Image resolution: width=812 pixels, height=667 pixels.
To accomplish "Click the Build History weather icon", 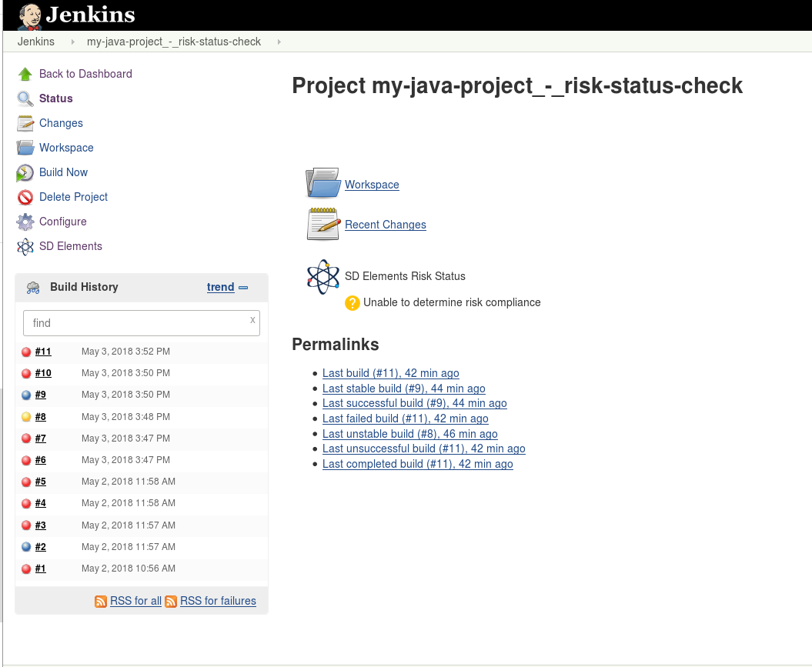I will tap(33, 288).
